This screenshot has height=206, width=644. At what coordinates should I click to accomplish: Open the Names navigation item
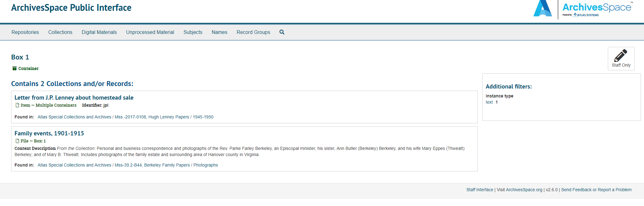pos(219,32)
